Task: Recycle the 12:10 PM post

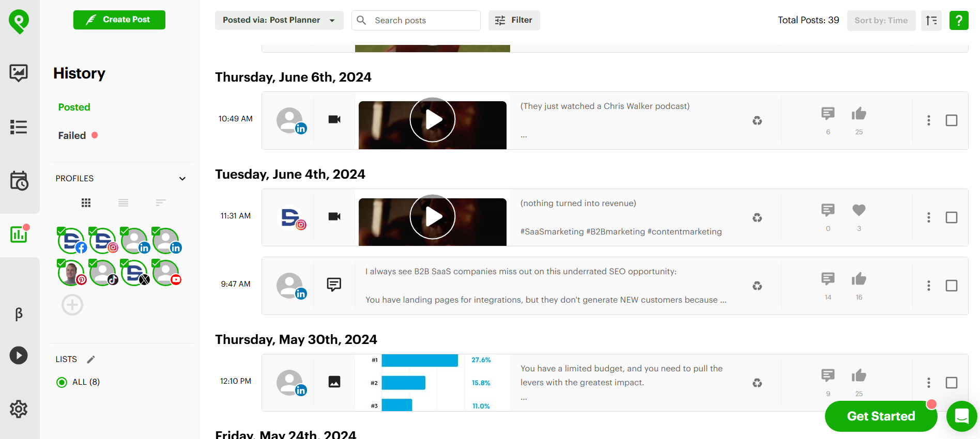Action: (x=757, y=383)
